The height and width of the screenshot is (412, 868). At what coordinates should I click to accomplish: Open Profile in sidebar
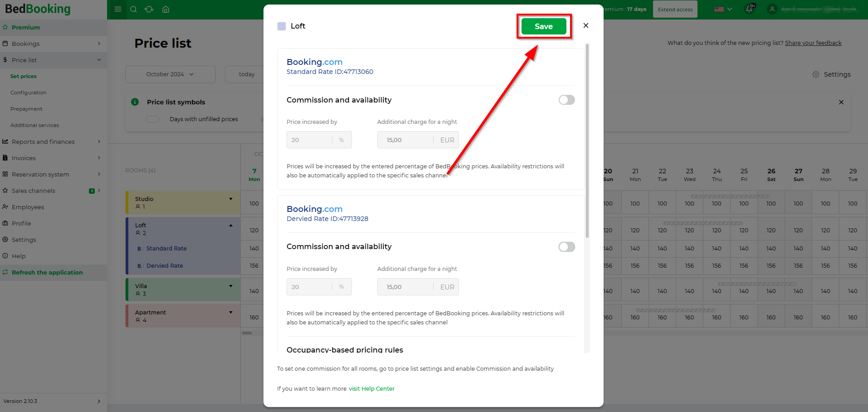[54, 223]
